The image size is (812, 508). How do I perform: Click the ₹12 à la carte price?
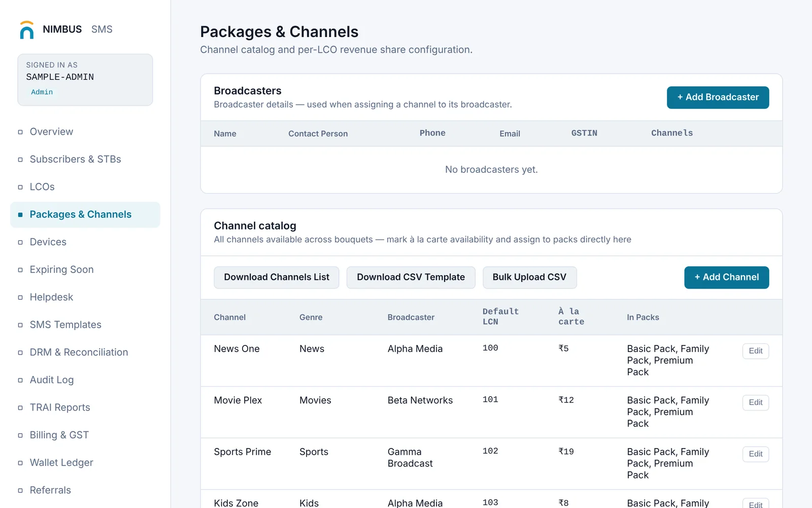click(x=566, y=400)
